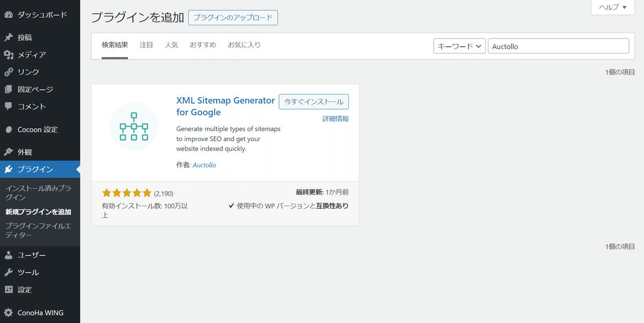Click the chain icon beside リンク

[9, 72]
